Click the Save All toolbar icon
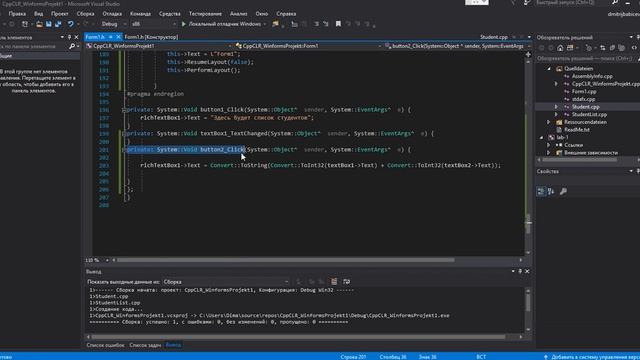 (58, 24)
